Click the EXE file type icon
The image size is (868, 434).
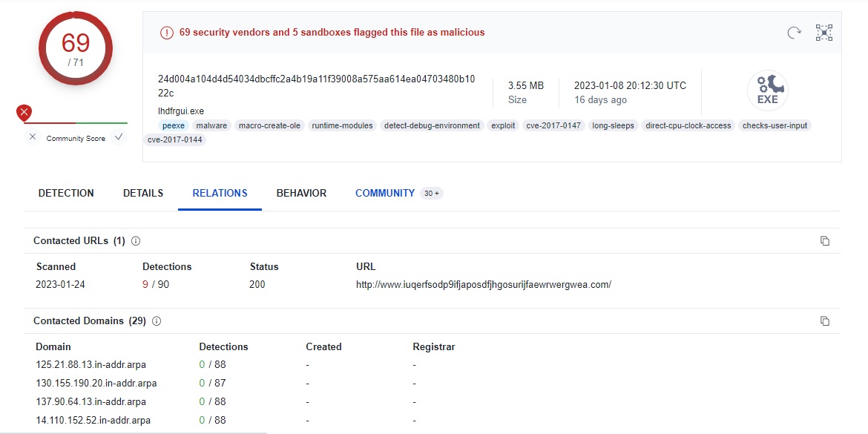click(x=767, y=91)
